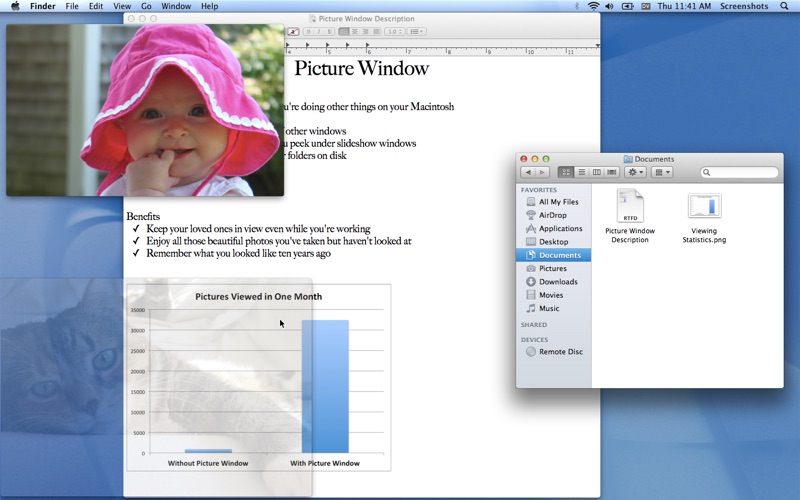This screenshot has height=500, width=800.
Task: Click the Documents folder title icon
Action: click(x=628, y=159)
